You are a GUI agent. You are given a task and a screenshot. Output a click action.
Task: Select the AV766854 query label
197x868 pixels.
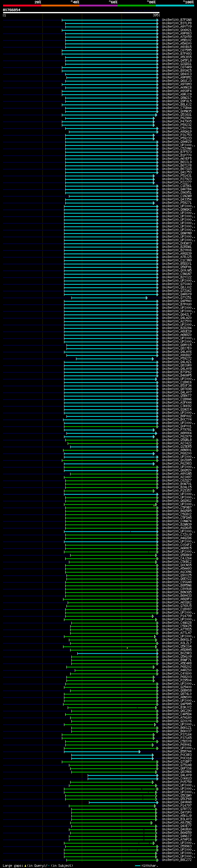click(11, 10)
